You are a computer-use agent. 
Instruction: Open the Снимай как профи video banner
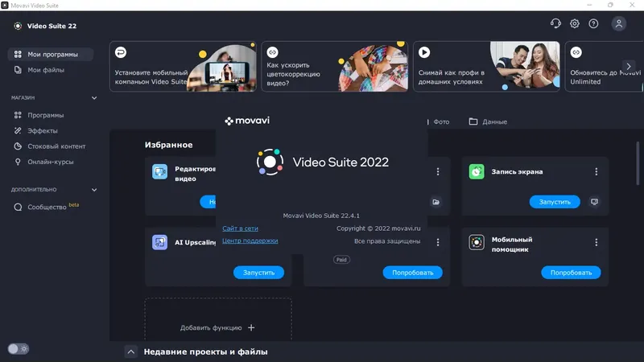(486, 66)
